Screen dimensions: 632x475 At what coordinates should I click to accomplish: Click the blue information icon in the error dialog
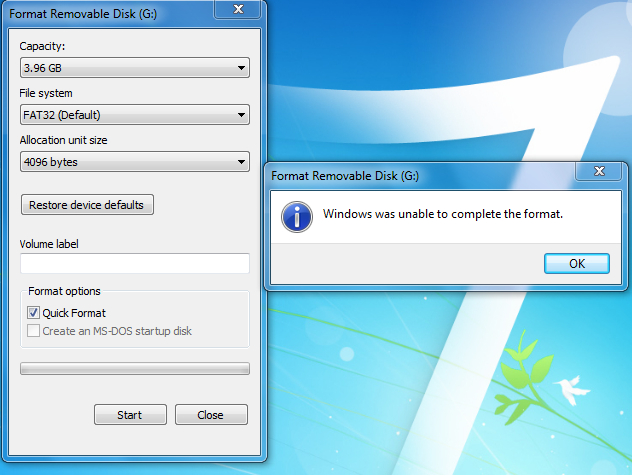tap(297, 217)
